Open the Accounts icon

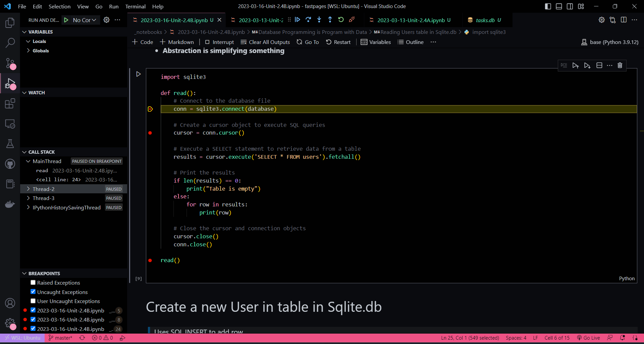pos(10,303)
